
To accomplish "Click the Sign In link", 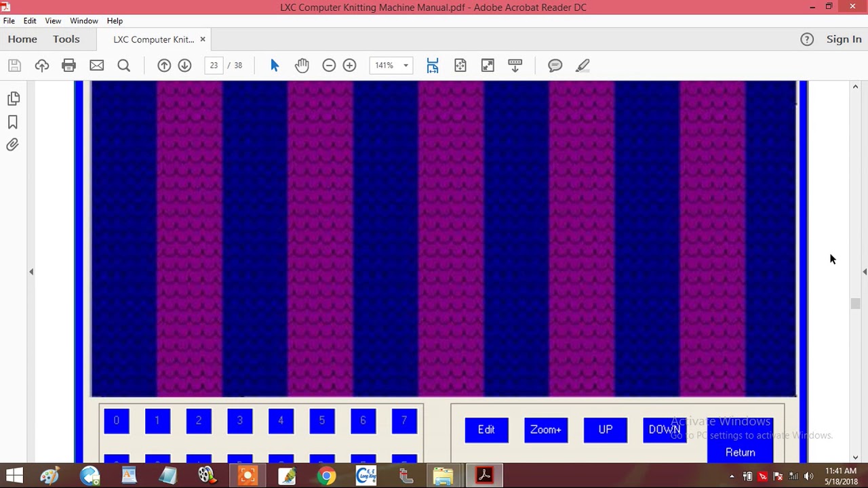I will click(844, 39).
